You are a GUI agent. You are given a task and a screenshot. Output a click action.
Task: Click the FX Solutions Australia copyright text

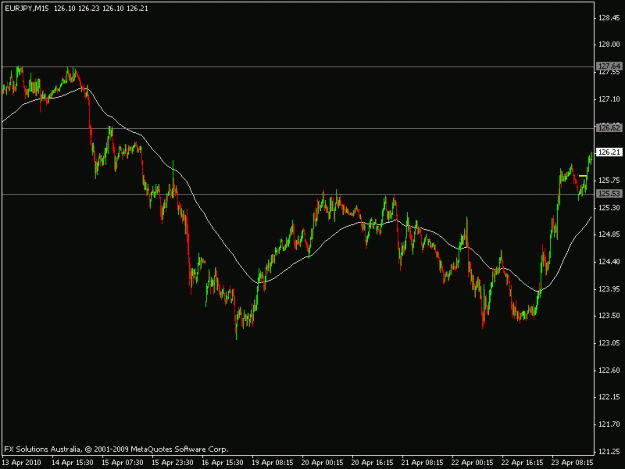[116, 449]
